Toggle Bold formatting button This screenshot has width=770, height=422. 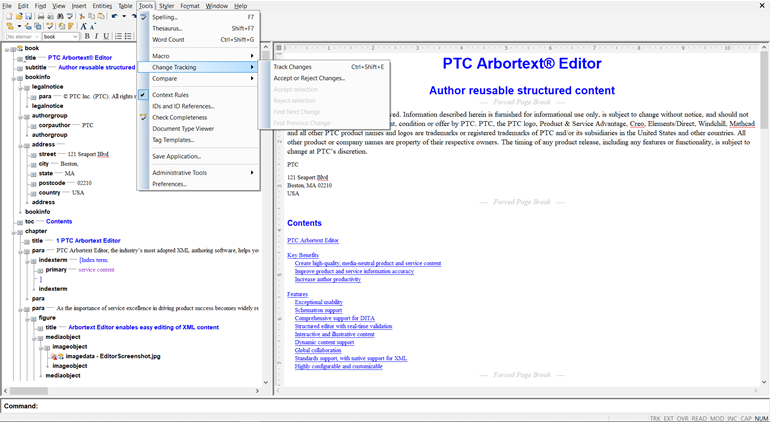87,36
